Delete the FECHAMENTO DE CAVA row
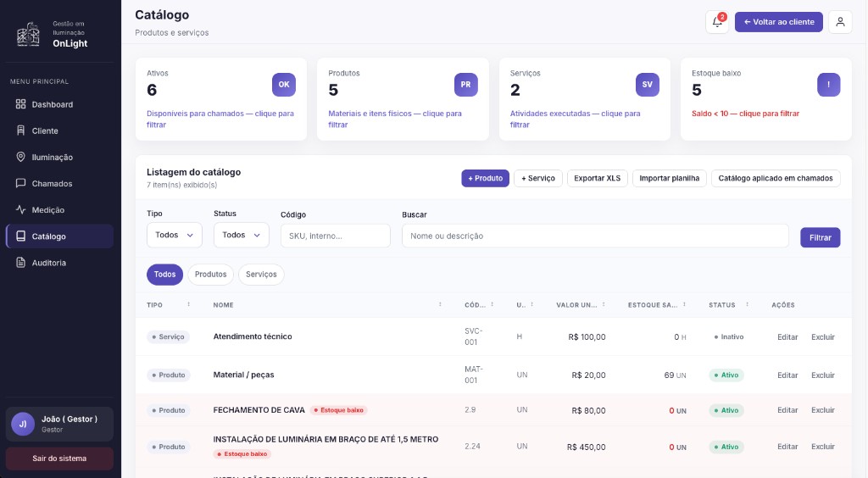Screen dimensions: 868x478 pyautogui.click(x=822, y=410)
